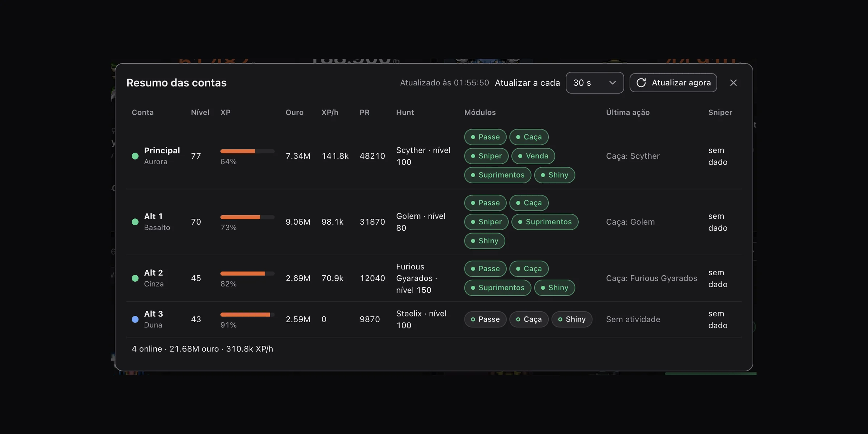Click the Sem atividade text on Alt 3
This screenshot has width=868, height=434.
coord(633,319)
